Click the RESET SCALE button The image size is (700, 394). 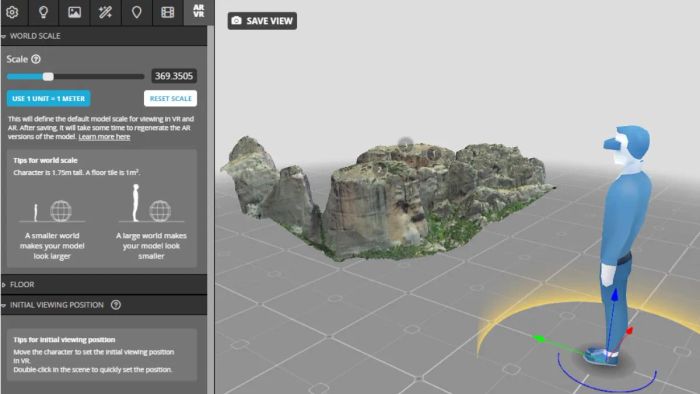pos(171,99)
